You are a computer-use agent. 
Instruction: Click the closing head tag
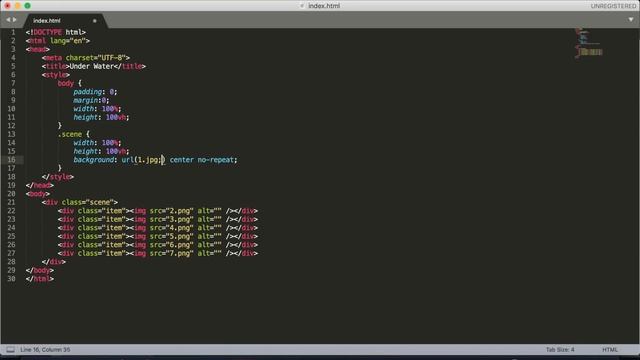point(40,185)
